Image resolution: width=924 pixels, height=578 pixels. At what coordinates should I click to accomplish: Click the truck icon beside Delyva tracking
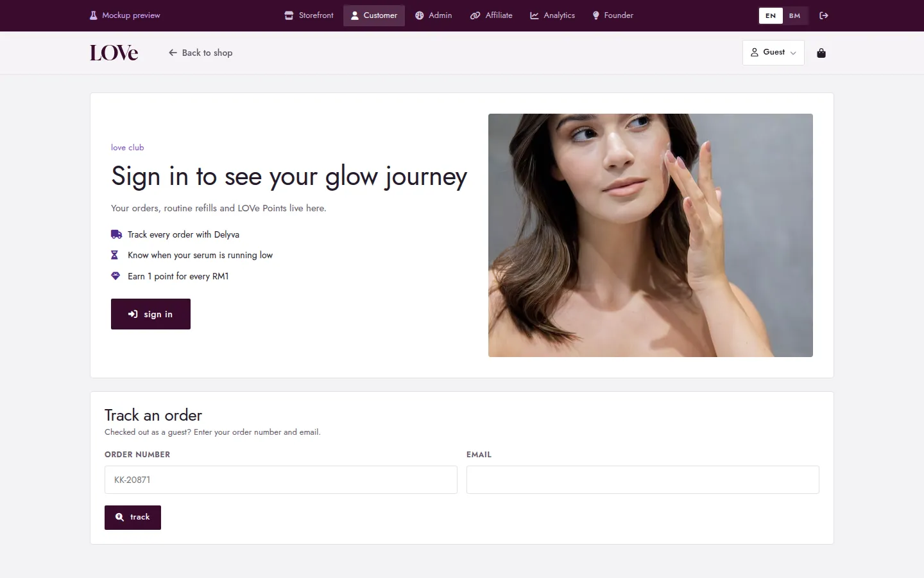click(x=116, y=234)
